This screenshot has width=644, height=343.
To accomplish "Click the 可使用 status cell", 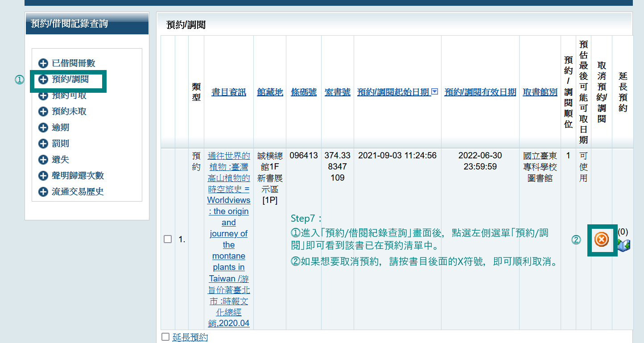I will [583, 167].
